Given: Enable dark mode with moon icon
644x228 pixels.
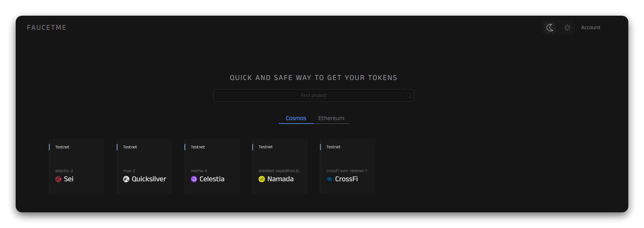Looking at the screenshot, I should (550, 28).
